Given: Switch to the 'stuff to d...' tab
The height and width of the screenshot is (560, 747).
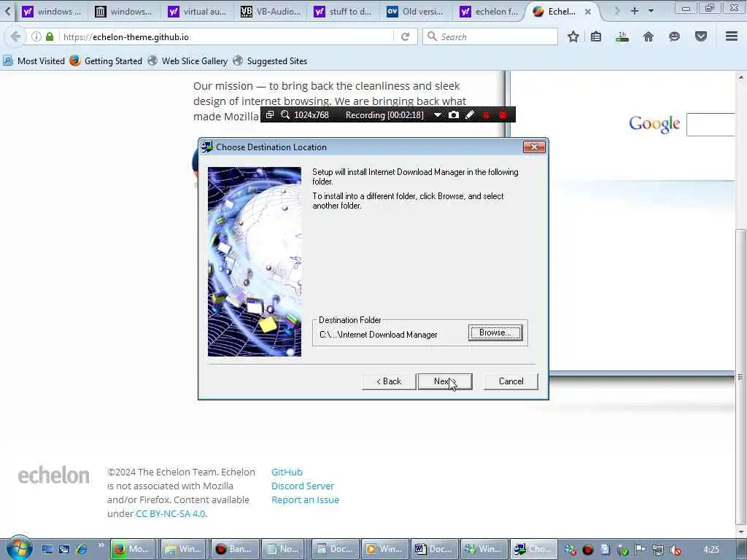Looking at the screenshot, I should click(343, 12).
